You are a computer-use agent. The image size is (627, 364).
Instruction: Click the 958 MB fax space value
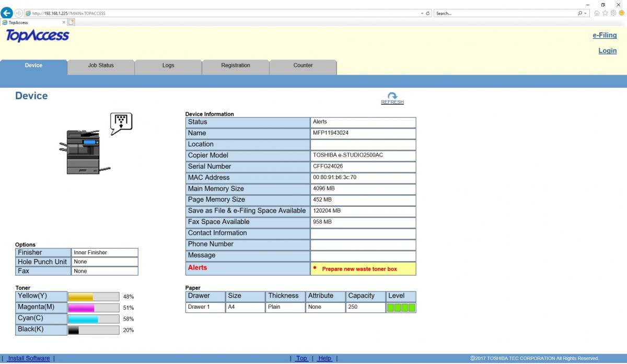tap(322, 222)
